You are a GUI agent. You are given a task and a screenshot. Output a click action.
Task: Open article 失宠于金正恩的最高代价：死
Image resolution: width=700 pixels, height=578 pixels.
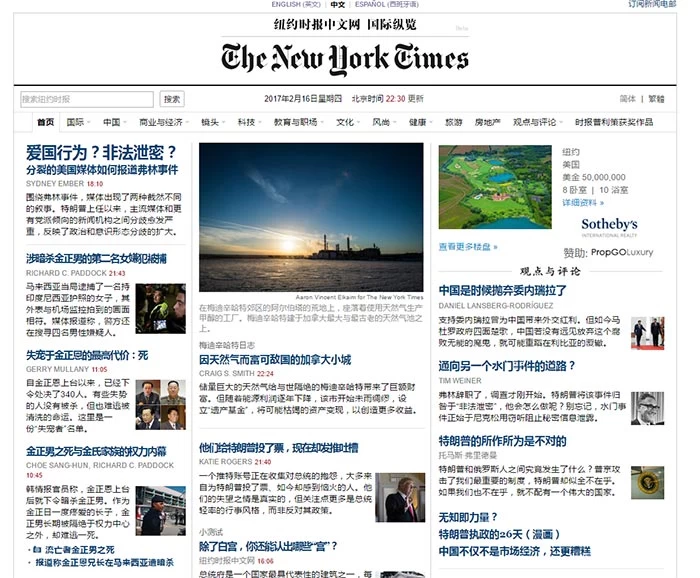tap(87, 355)
